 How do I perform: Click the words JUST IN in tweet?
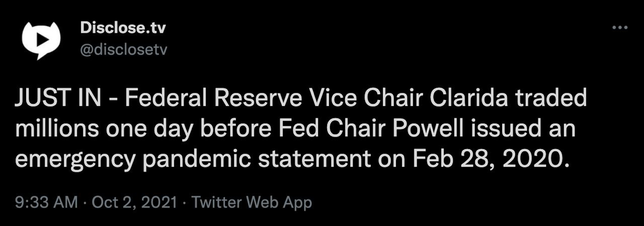[x=57, y=98]
